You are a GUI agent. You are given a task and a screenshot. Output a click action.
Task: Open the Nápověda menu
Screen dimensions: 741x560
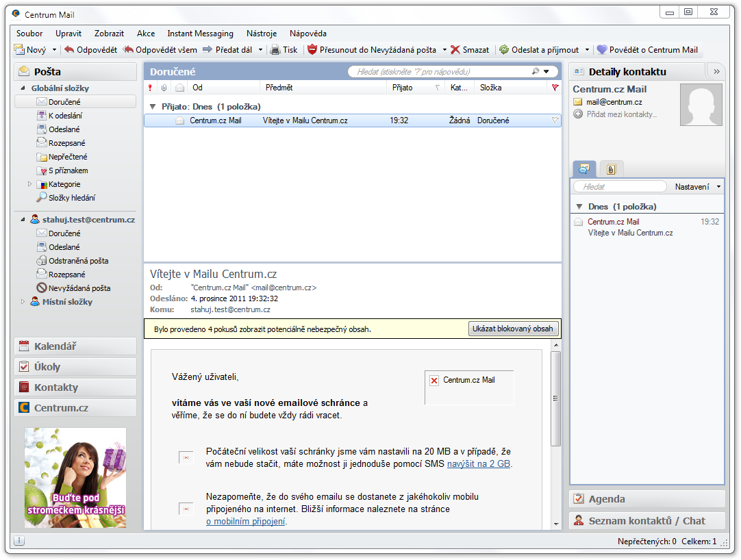(308, 34)
